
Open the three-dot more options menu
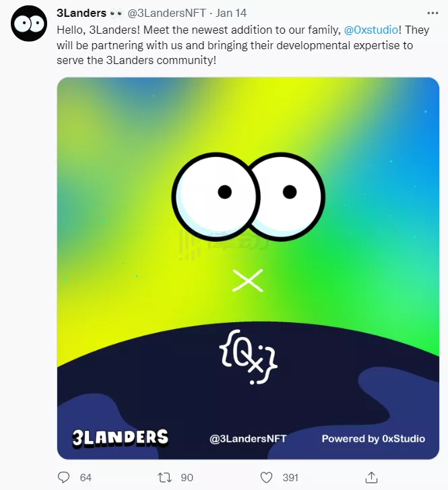(433, 13)
